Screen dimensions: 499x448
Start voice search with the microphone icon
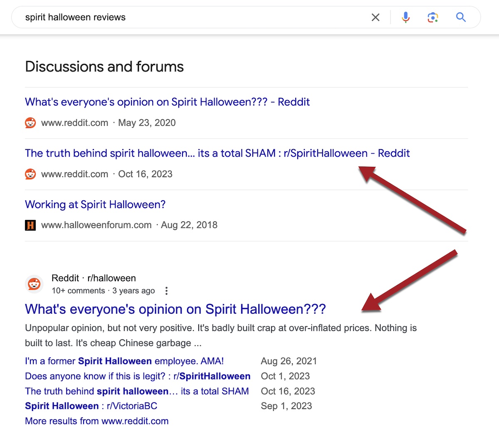pos(405,17)
